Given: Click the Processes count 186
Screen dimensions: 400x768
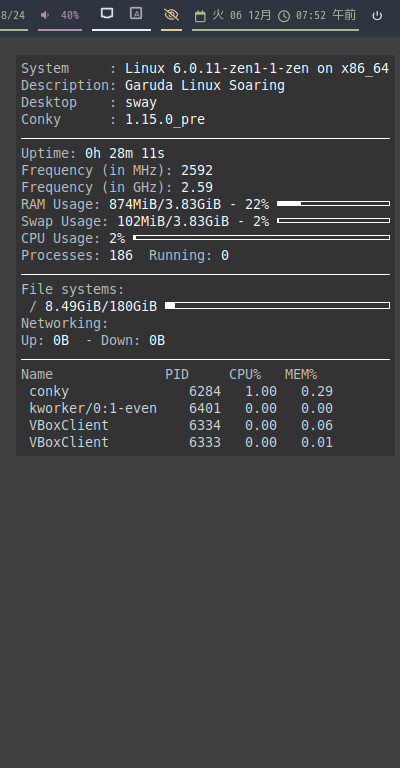Looking at the screenshot, I should coord(121,256).
